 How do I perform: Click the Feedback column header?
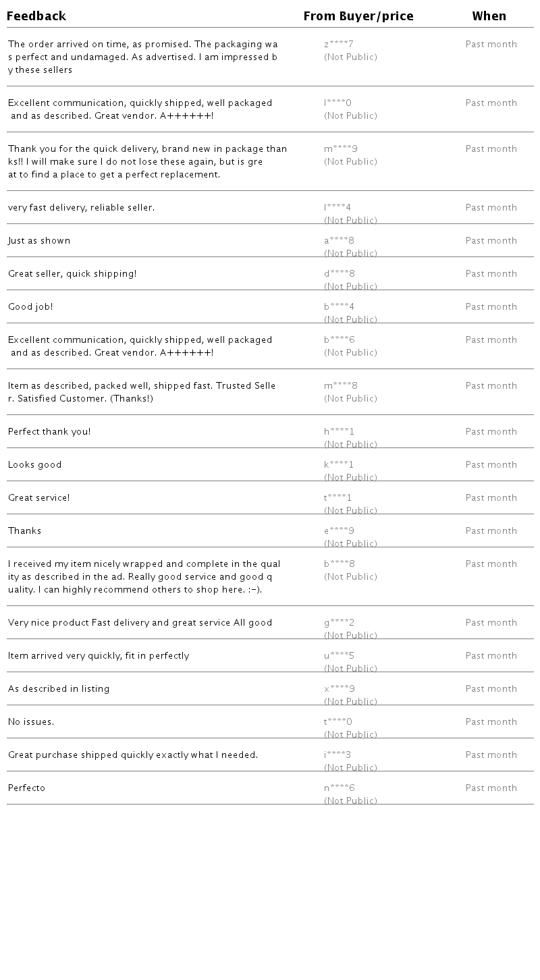[36, 16]
